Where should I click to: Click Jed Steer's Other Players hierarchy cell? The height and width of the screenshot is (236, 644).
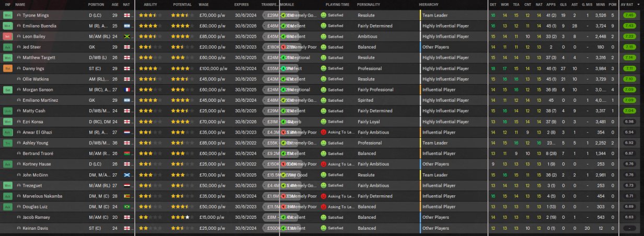click(x=435, y=47)
